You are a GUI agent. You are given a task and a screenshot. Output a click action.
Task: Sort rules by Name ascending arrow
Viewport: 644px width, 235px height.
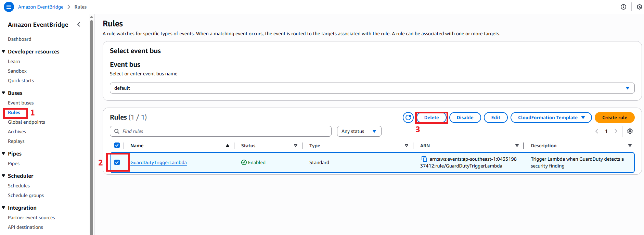tap(228, 146)
